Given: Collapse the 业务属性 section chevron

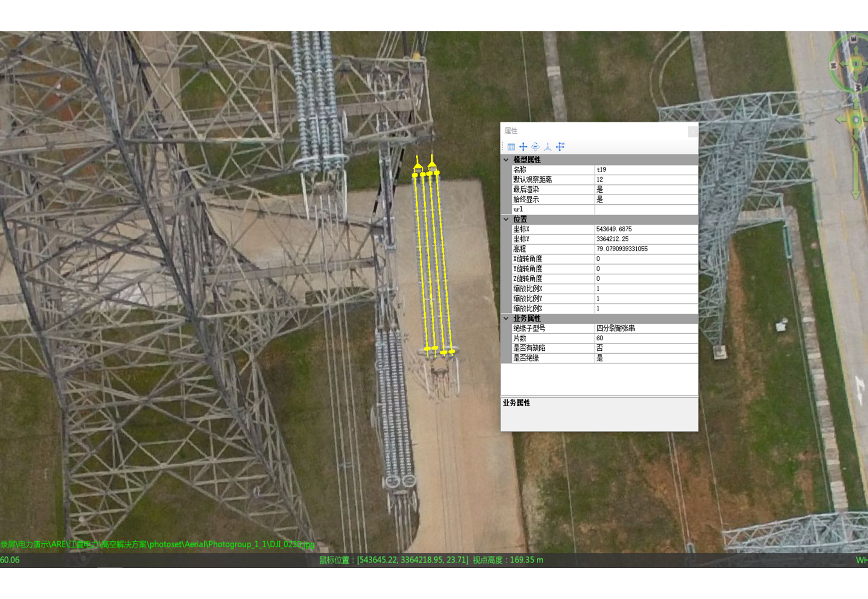Looking at the screenshot, I should tap(506, 318).
